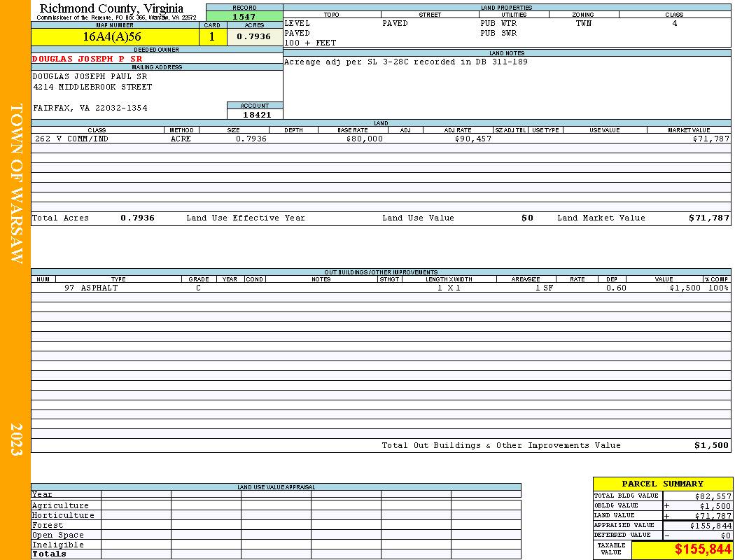The image size is (735, 560).
Task: Click the asphalt value $1,500
Action: pos(685,288)
